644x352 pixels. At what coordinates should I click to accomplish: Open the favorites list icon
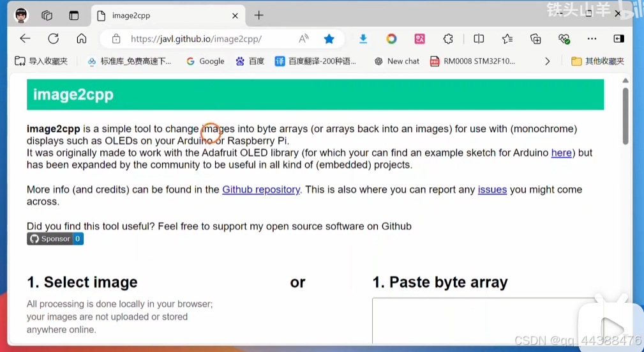507,39
